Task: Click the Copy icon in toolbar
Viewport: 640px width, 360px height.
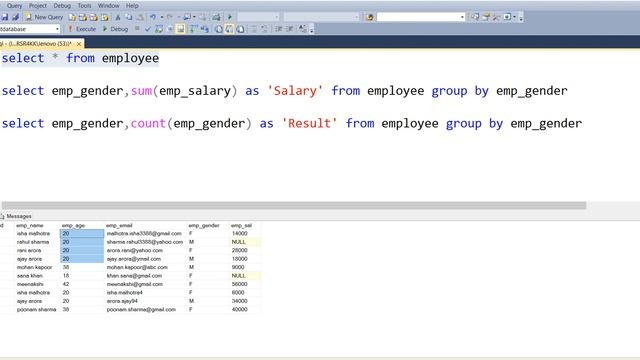Action: click(129, 17)
